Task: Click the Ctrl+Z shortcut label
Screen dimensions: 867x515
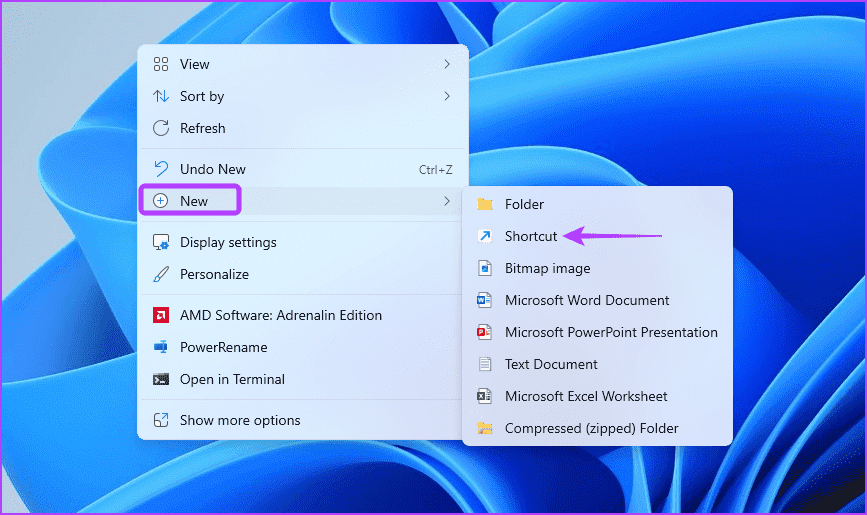Action: (436, 170)
